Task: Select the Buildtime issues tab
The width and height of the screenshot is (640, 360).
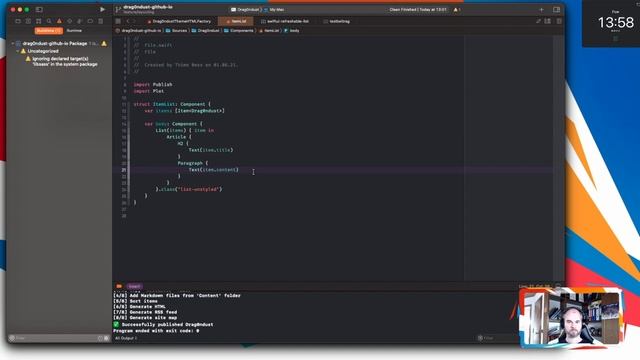Action: point(48,31)
